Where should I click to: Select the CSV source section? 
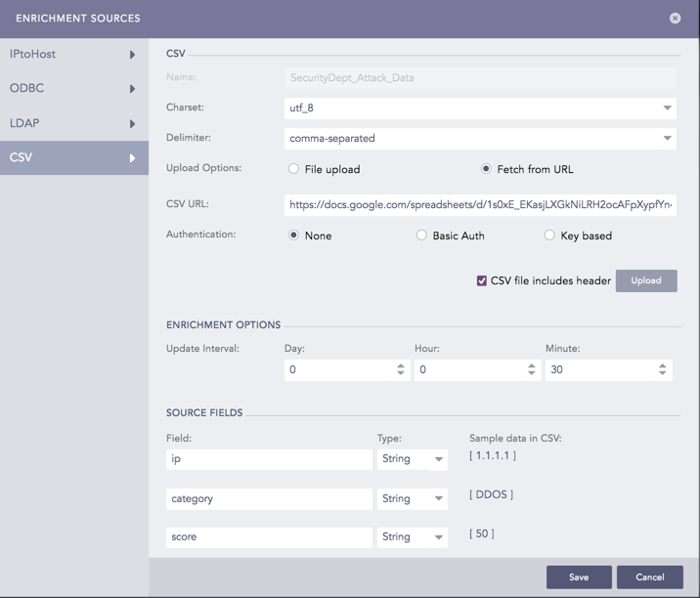74,157
